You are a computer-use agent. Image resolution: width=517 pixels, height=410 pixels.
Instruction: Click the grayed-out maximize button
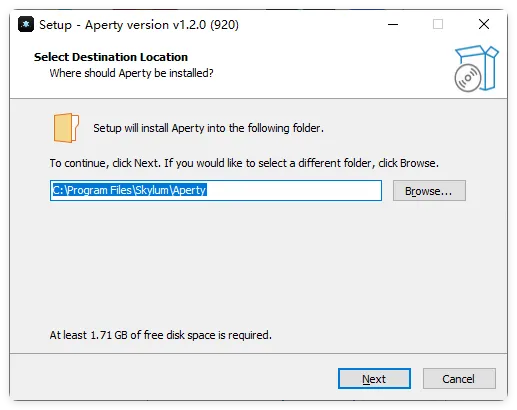tap(438, 24)
